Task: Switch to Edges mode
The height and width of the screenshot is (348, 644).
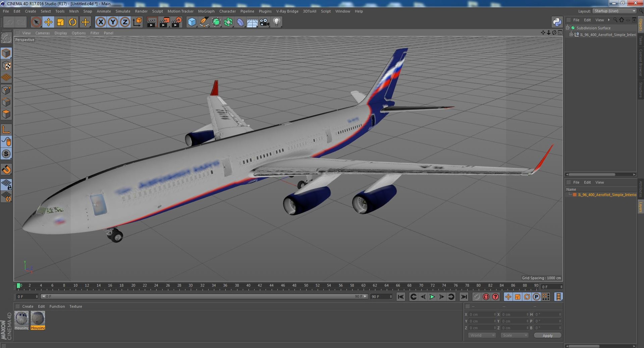Action: [x=6, y=102]
